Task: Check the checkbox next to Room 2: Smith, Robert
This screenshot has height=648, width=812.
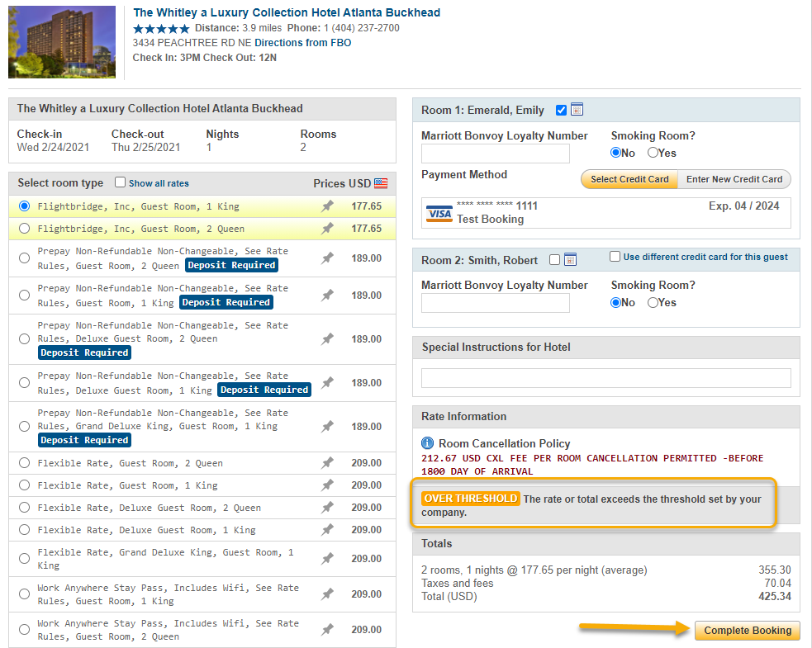Action: pyautogui.click(x=555, y=259)
